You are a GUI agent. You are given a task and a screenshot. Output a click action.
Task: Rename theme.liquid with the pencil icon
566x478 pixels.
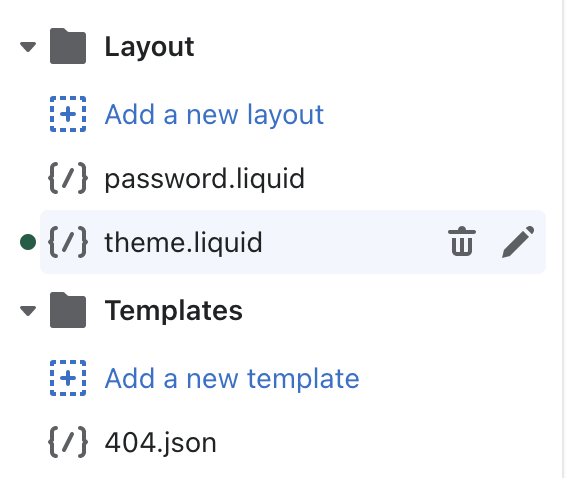click(518, 242)
